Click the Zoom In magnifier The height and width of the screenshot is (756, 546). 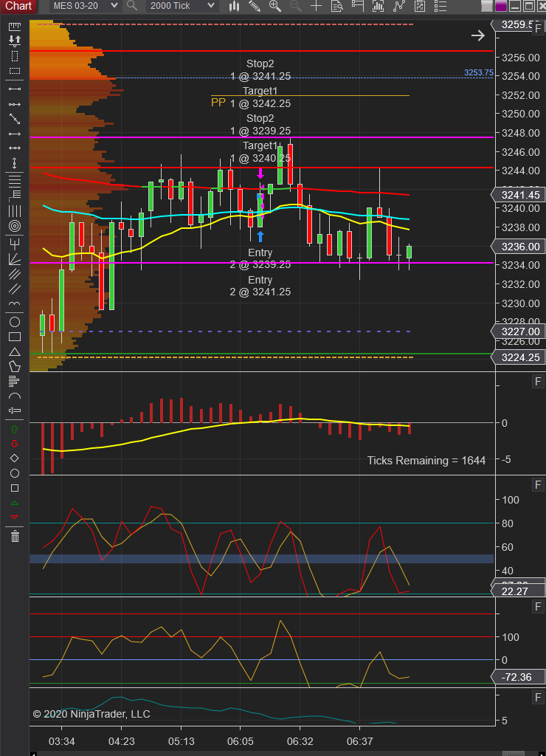275,6
